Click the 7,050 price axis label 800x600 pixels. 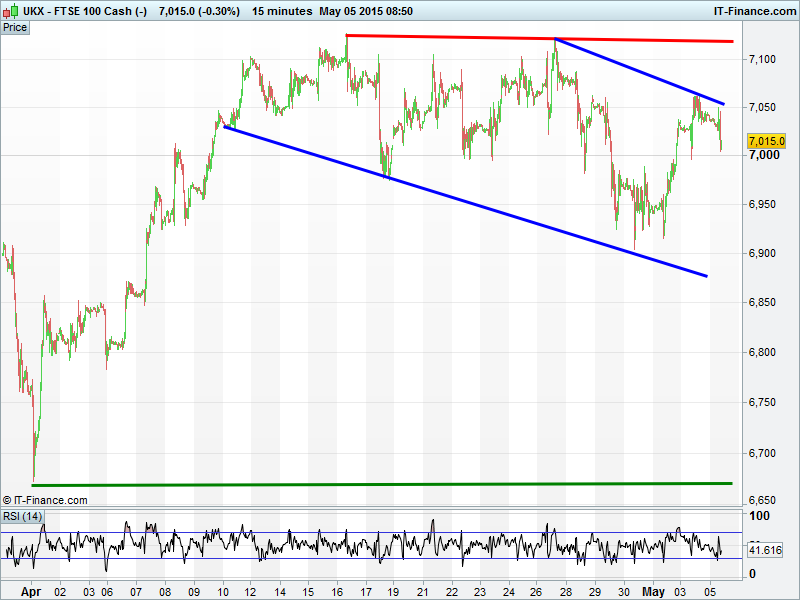[x=762, y=107]
